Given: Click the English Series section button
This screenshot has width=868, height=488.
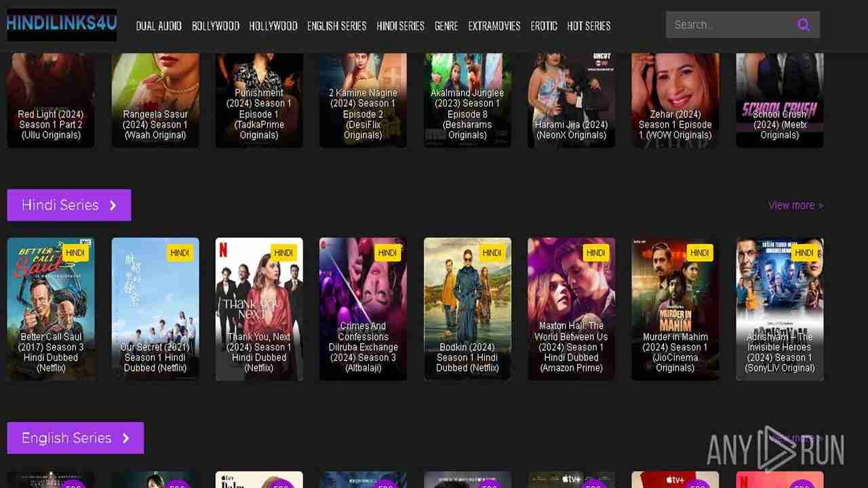Looking at the screenshot, I should point(75,438).
